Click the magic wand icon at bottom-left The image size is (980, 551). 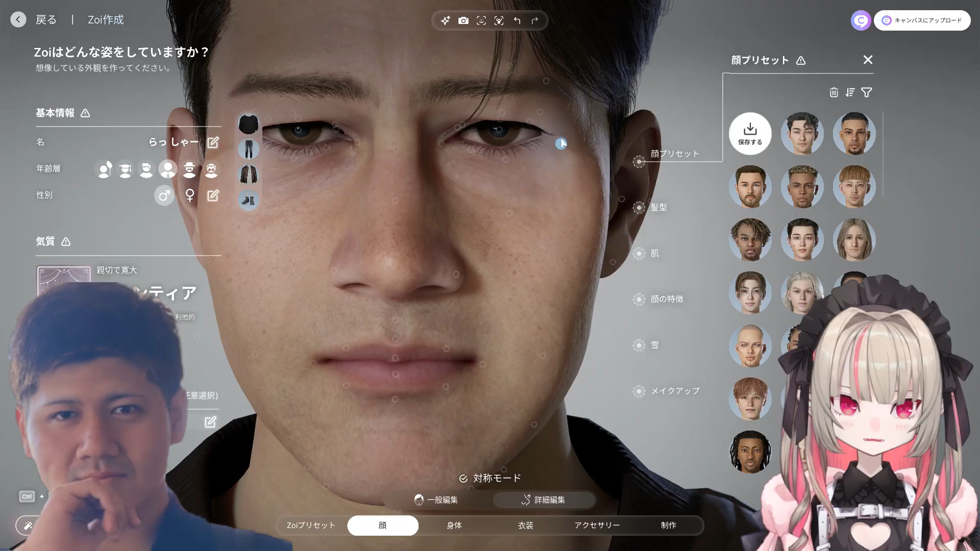(x=28, y=525)
